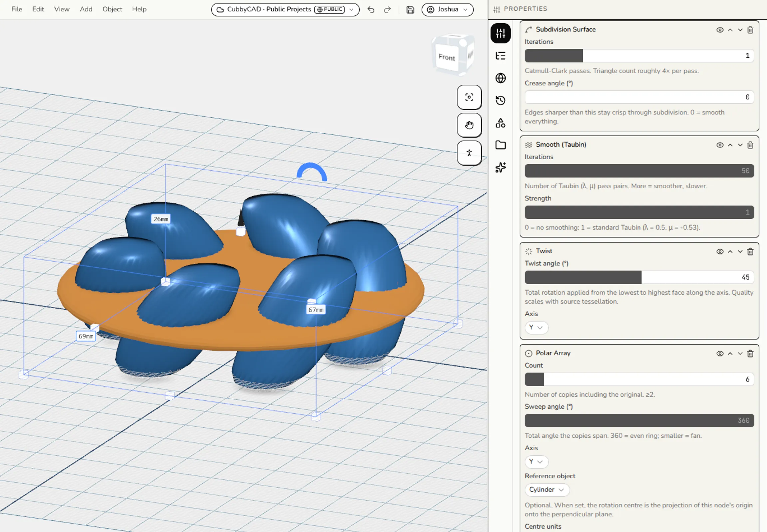The width and height of the screenshot is (767, 532).
Task: Toggle visibility of Smooth (Taubin) modifier
Action: [x=720, y=145]
